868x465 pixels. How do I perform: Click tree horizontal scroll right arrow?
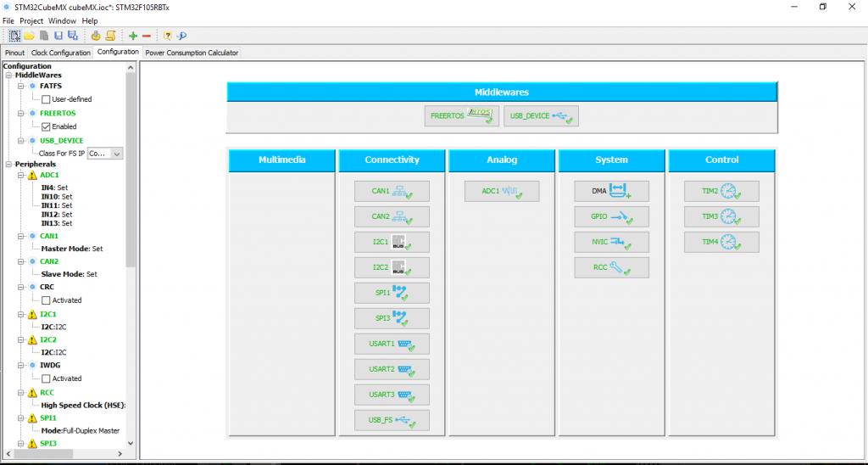[120, 453]
